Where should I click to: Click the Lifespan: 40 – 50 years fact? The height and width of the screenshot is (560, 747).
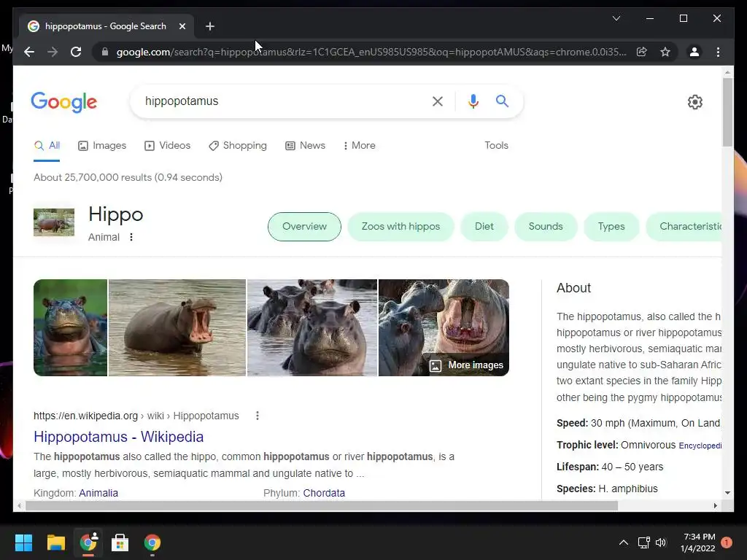coord(610,467)
